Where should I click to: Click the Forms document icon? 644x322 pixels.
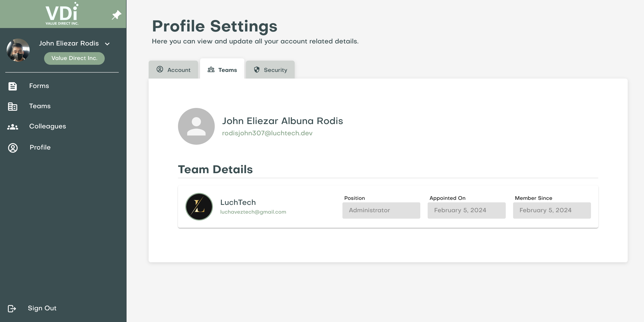pos(12,86)
